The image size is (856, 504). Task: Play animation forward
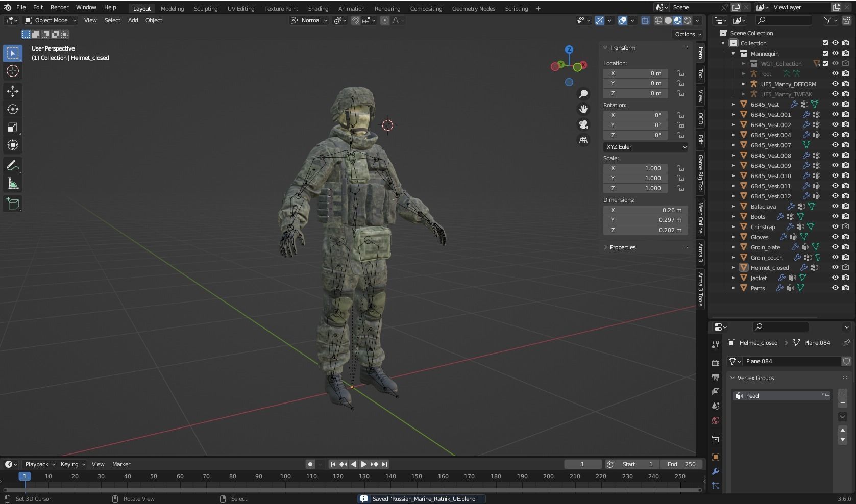(364, 464)
